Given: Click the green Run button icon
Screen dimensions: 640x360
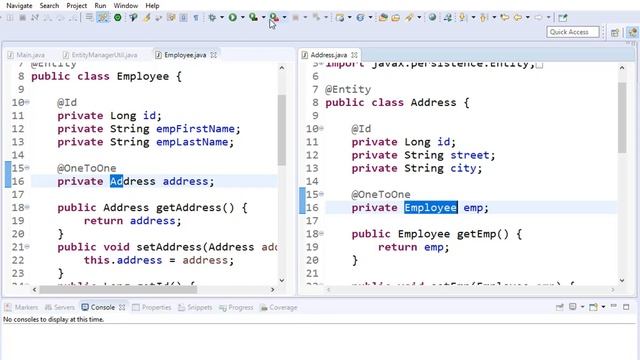Looking at the screenshot, I should tap(233, 18).
